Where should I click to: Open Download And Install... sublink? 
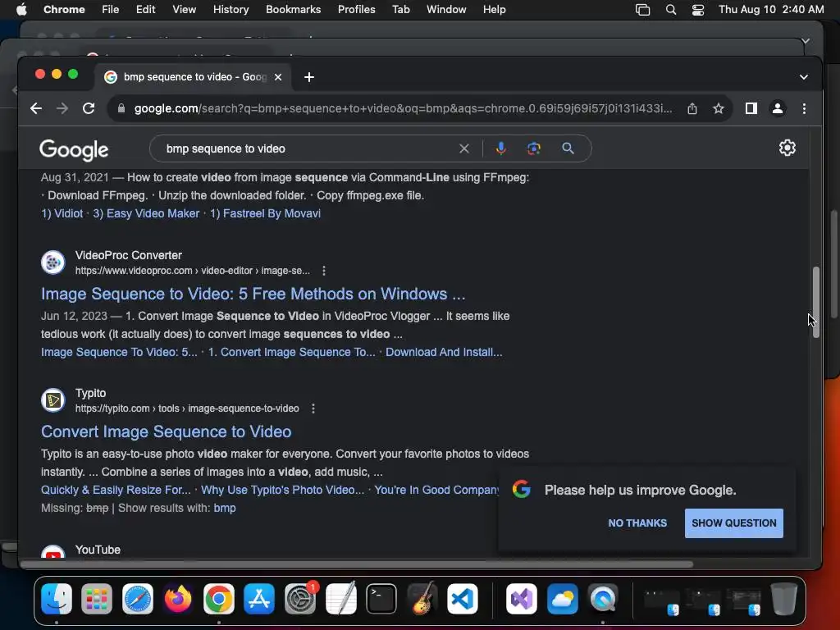click(x=444, y=352)
